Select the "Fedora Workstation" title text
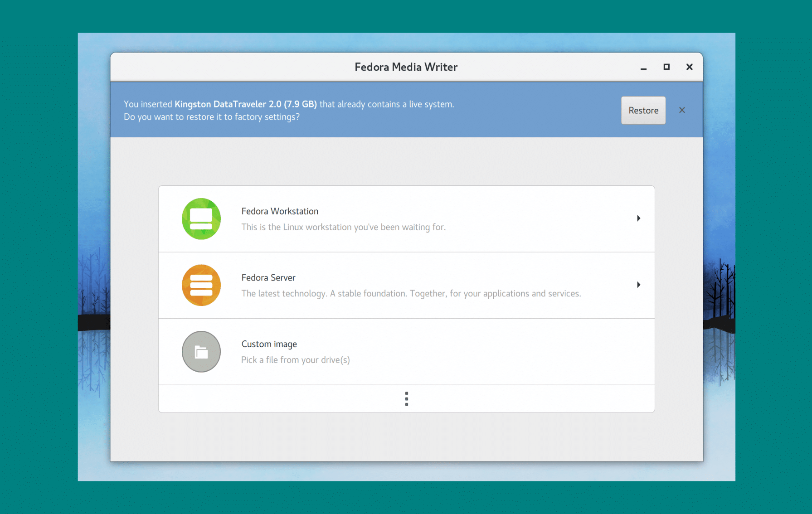Image resolution: width=812 pixels, height=514 pixels. [280, 211]
